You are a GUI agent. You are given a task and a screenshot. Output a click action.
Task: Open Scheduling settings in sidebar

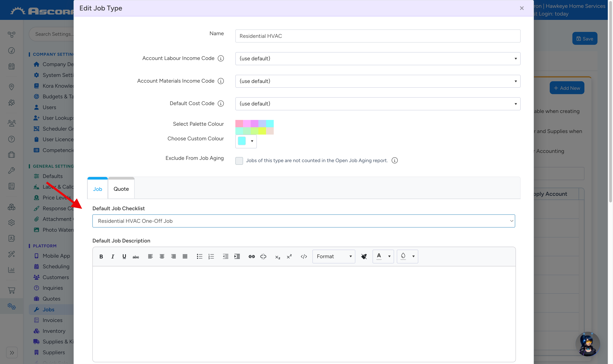tap(56, 267)
